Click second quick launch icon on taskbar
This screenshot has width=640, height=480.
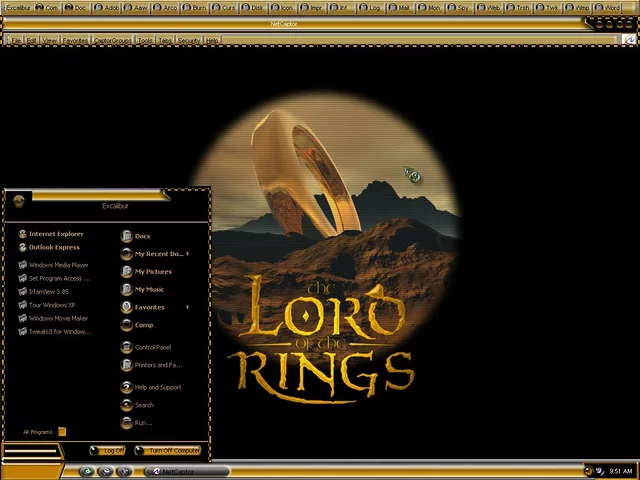click(x=106, y=471)
